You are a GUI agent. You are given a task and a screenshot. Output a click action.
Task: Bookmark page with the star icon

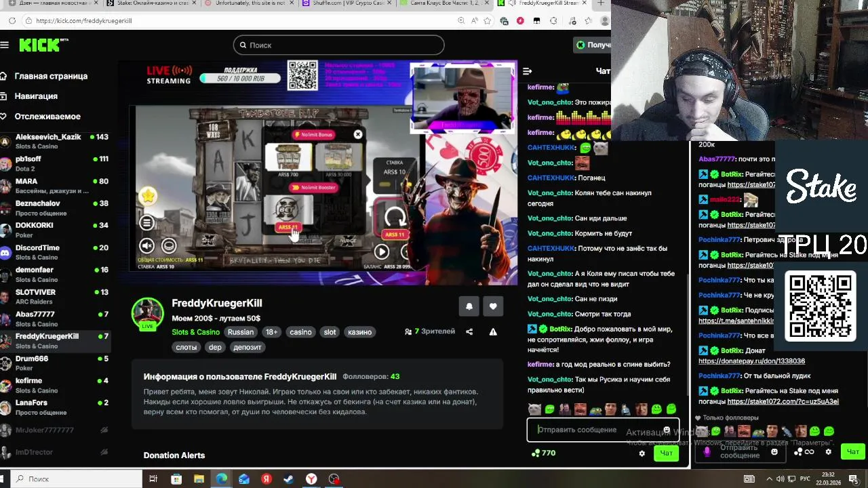coord(487,21)
